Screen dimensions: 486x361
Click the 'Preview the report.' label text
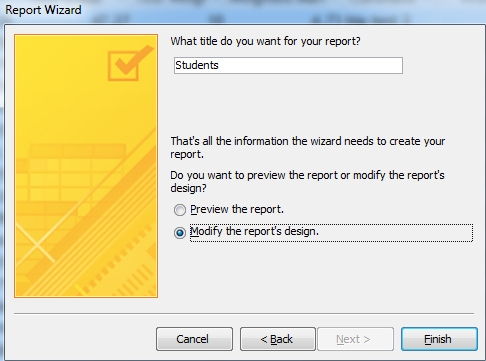pyautogui.click(x=237, y=210)
